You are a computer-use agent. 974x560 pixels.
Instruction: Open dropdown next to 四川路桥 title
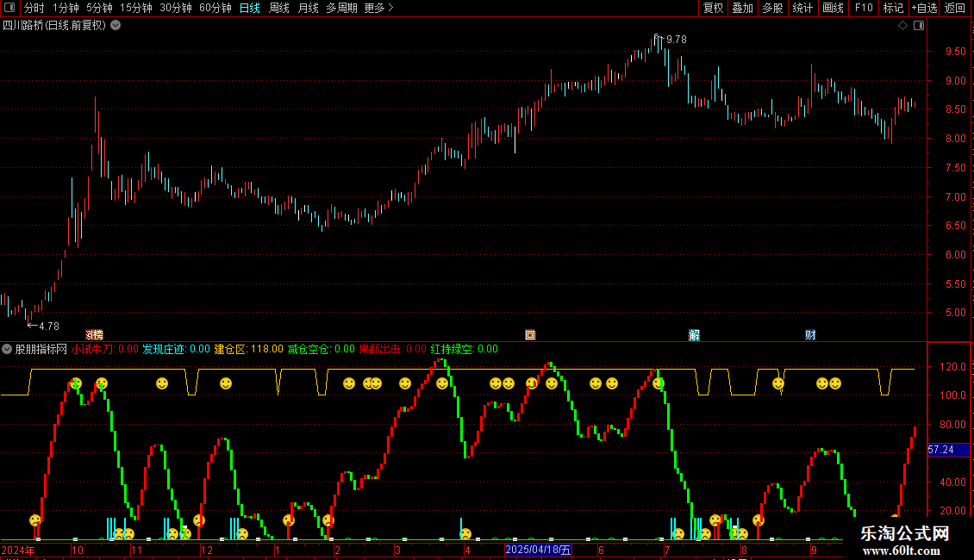116,26
